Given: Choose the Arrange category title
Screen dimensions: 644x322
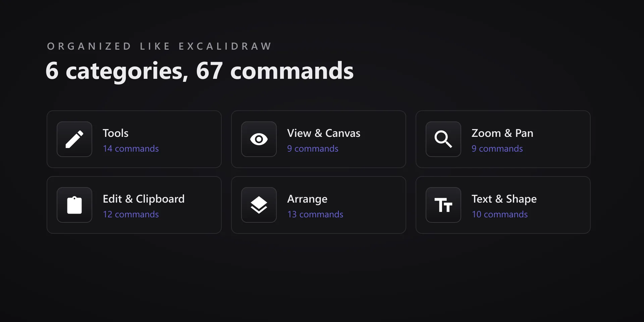Looking at the screenshot, I should click(307, 199).
